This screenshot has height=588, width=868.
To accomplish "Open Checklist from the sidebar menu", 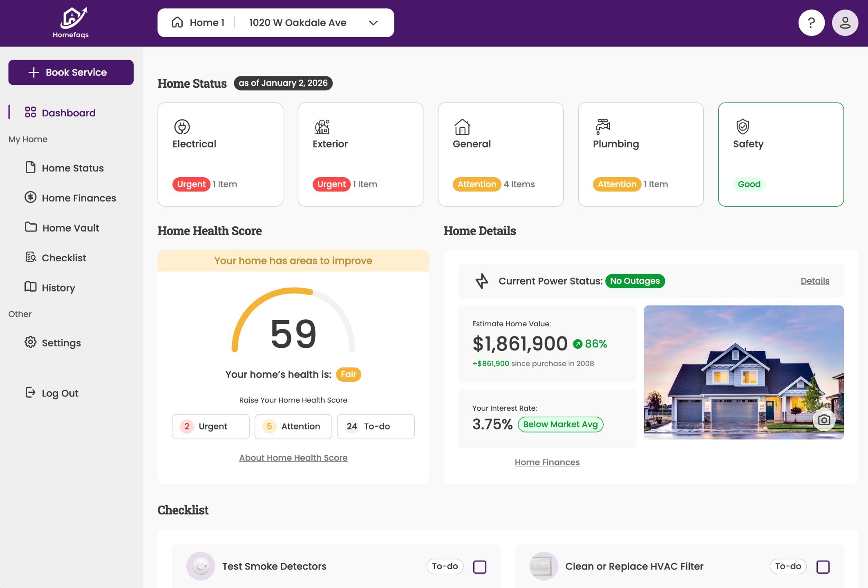I will click(64, 258).
